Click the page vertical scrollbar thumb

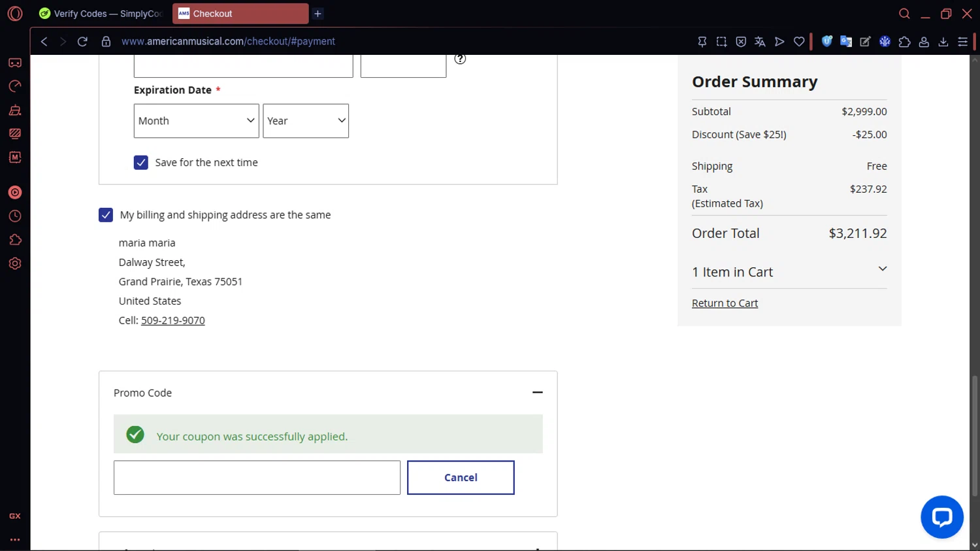tap(975, 435)
